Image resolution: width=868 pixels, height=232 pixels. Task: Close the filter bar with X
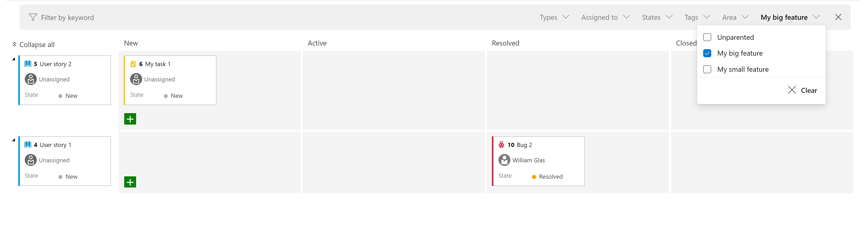(838, 17)
